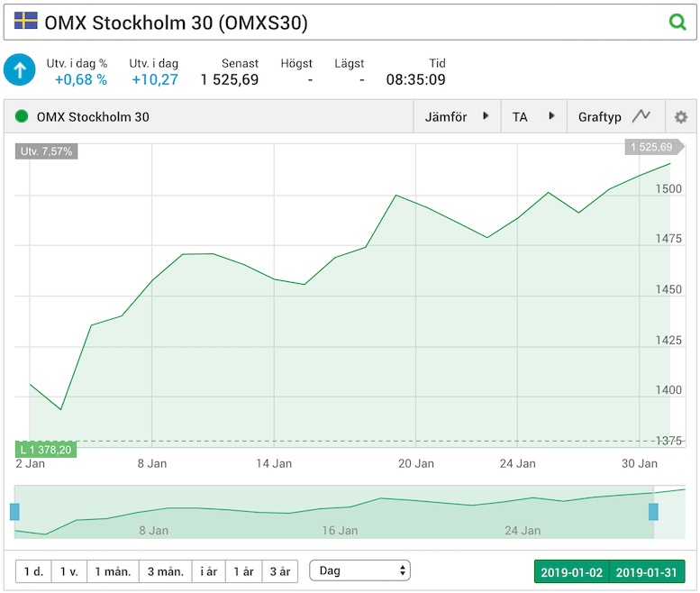700x593 pixels.
Task: Select the 1 v. time range
Action: tap(69, 571)
